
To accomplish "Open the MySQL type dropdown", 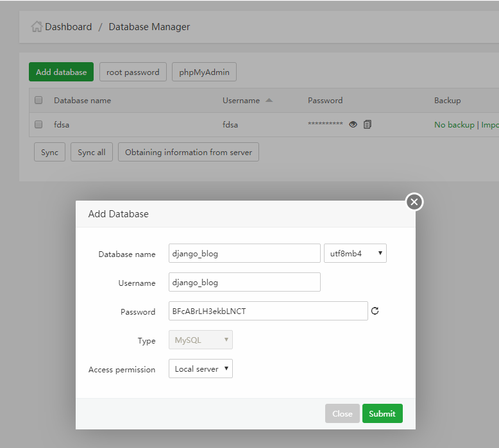I will tap(200, 340).
